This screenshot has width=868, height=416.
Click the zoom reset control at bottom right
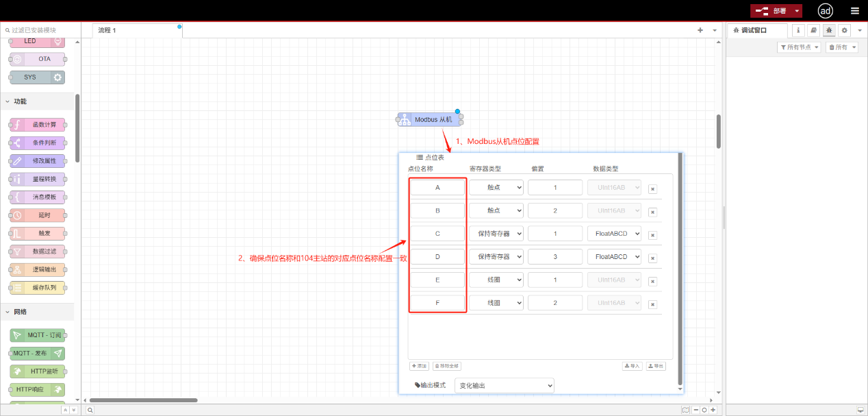tap(705, 409)
